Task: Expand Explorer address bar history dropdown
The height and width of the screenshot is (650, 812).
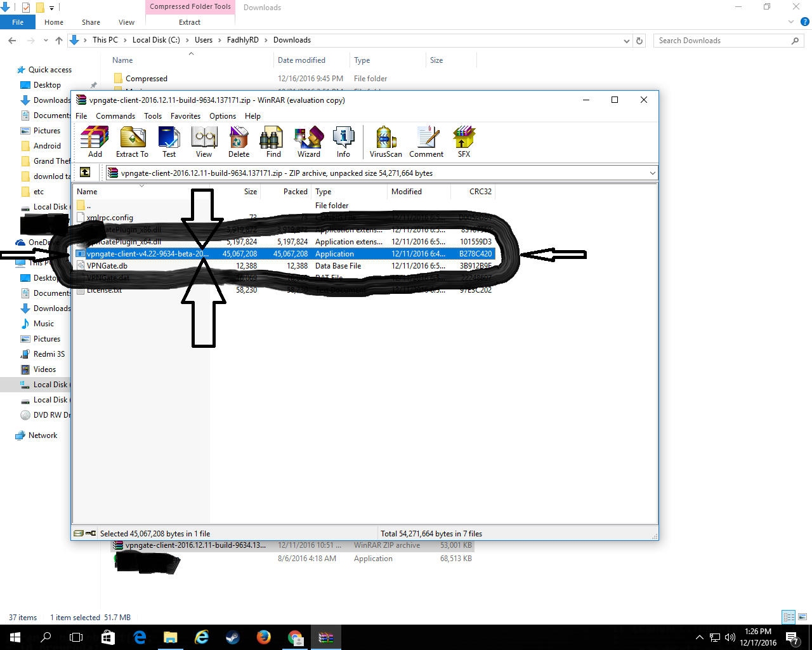Action: click(x=627, y=41)
